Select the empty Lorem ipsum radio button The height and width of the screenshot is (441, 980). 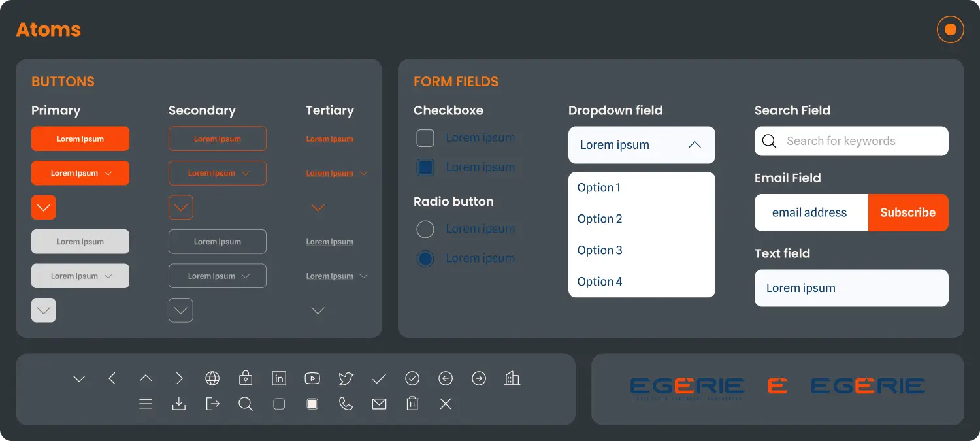pos(425,229)
